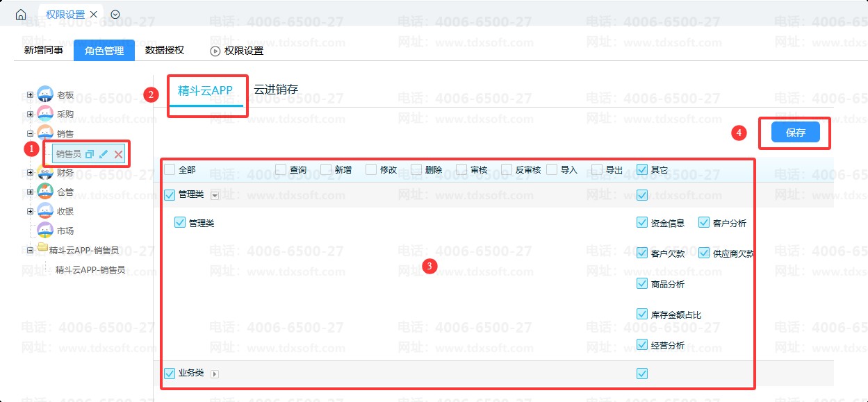
Task: Uncheck the 经营分析 checkbox
Action: tap(642, 345)
